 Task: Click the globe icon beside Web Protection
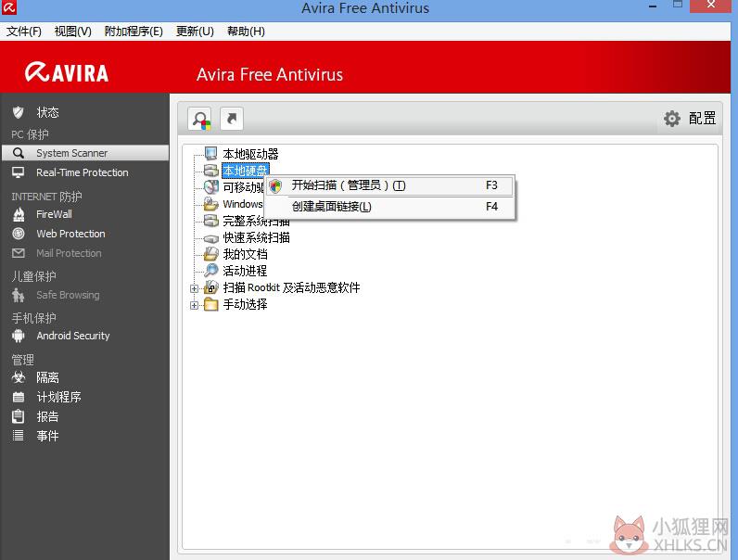(x=19, y=234)
